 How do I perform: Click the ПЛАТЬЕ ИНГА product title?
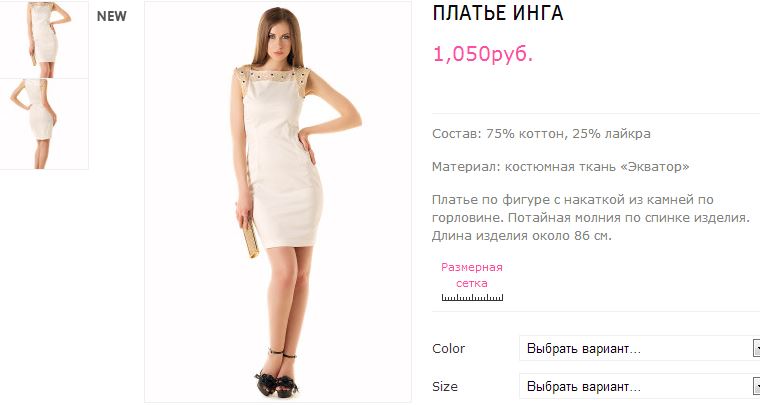click(x=498, y=13)
